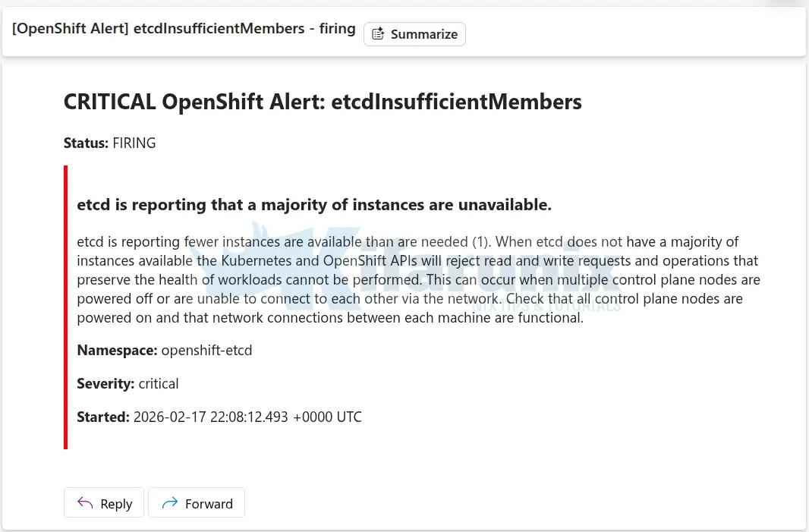Click the Forward button
This screenshot has width=809, height=532.
point(197,502)
